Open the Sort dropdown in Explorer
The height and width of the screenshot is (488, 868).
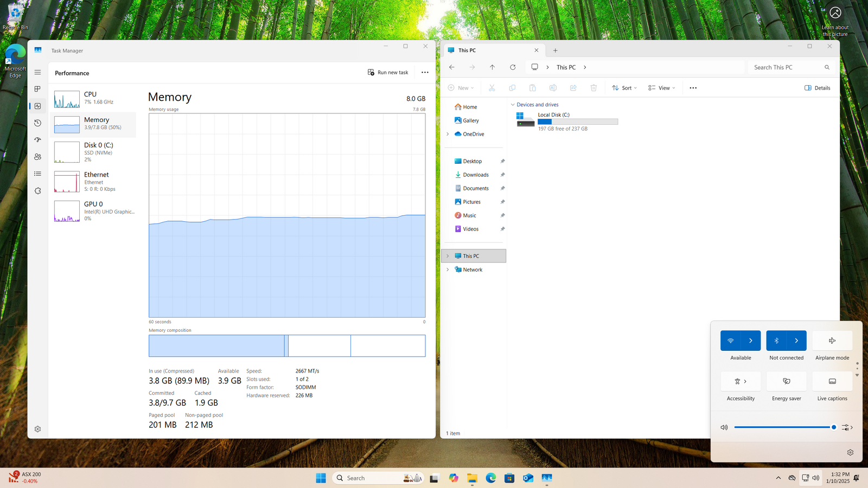[624, 88]
